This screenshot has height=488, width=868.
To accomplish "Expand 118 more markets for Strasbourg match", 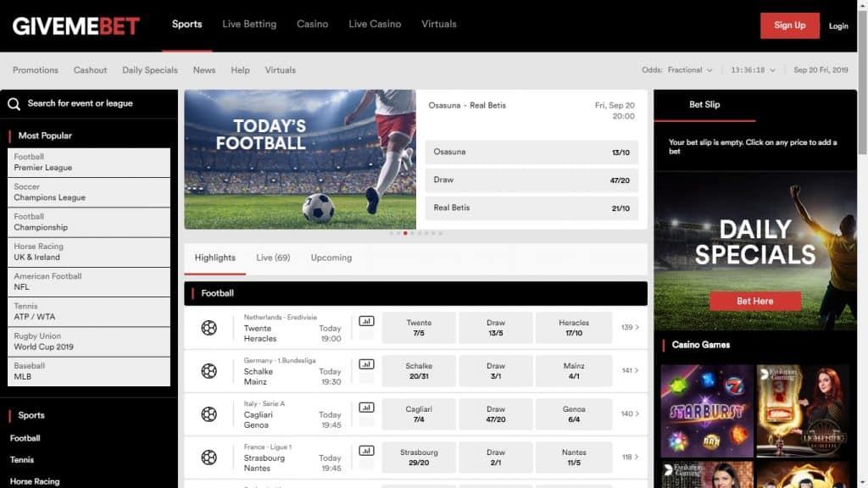I will tap(630, 457).
